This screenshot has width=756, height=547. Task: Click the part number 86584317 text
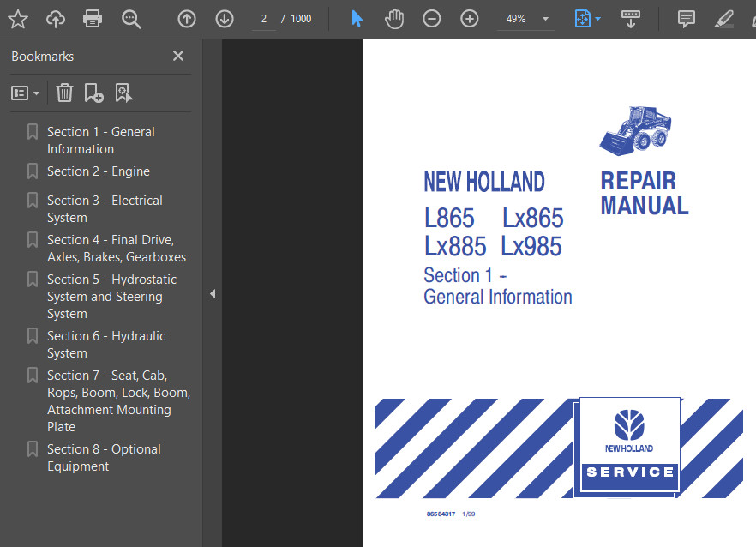pos(441,514)
